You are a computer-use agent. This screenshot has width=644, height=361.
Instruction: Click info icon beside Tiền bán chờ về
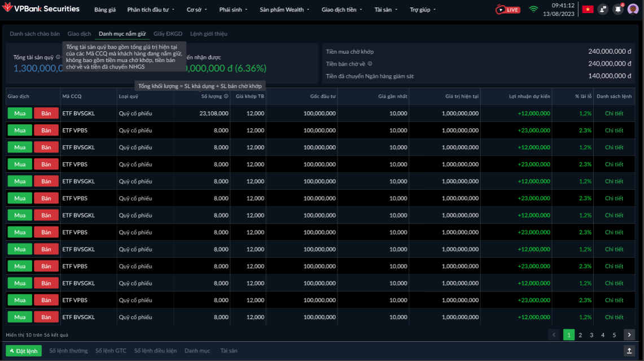(x=370, y=64)
